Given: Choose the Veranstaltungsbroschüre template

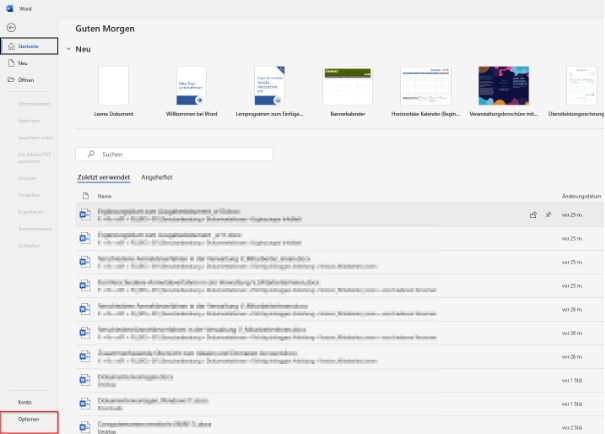Looking at the screenshot, I should pos(504,91).
